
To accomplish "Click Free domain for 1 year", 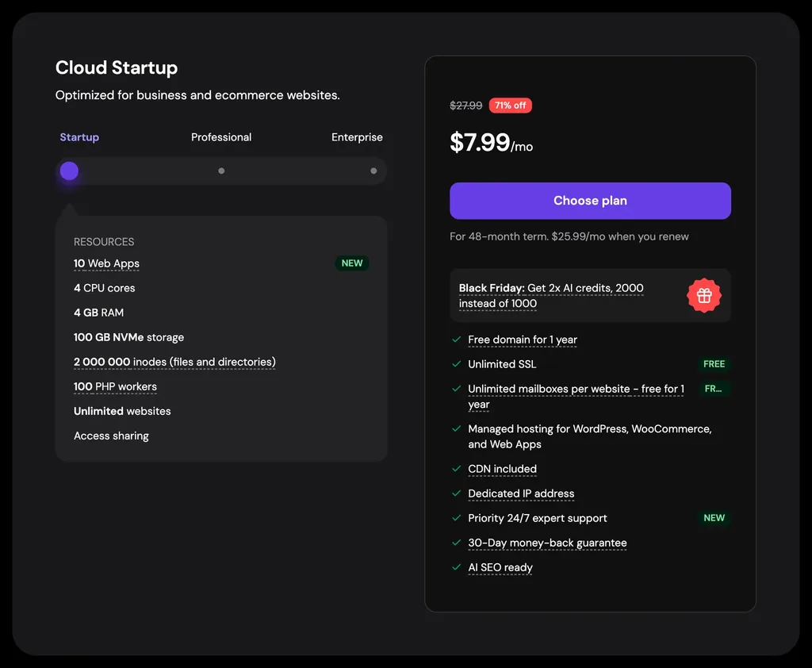I will [523, 340].
